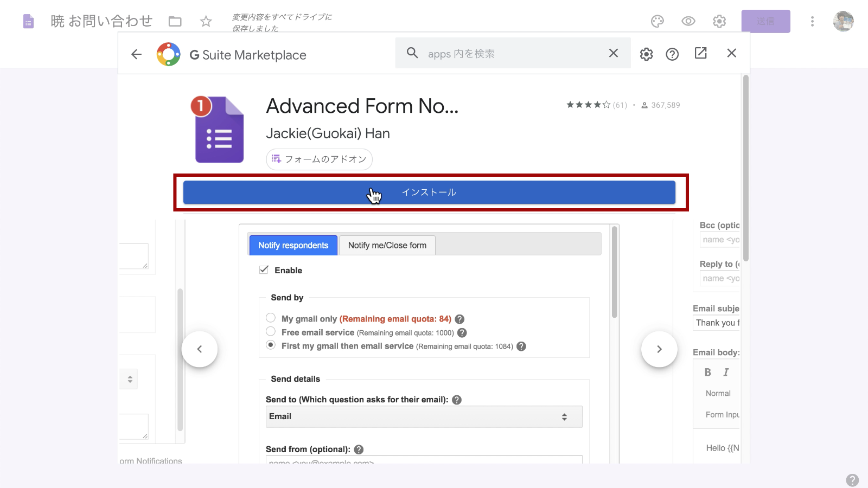Open the Google account avatar
This screenshot has width=868, height=488.
pyautogui.click(x=844, y=22)
